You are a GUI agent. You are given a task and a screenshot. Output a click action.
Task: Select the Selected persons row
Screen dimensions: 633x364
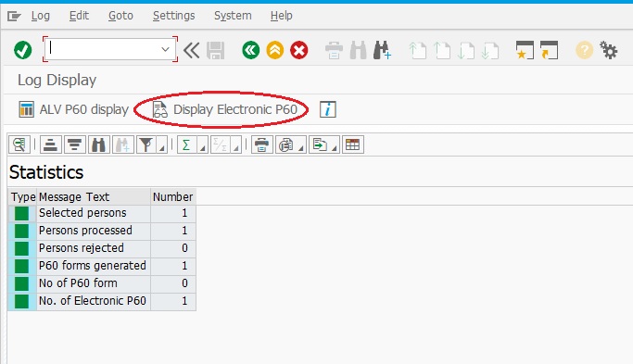click(102, 213)
